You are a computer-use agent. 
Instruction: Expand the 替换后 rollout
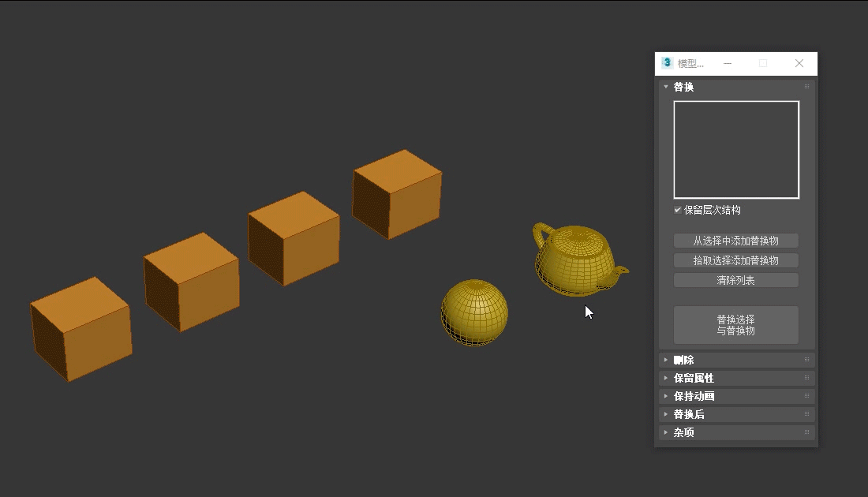pos(666,414)
